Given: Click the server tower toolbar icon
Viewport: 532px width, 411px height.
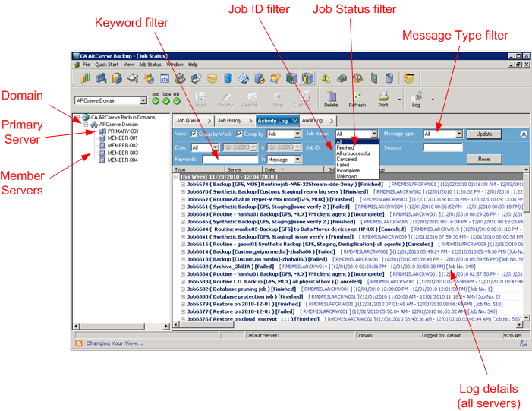Looking at the screenshot, I should click(x=373, y=78).
